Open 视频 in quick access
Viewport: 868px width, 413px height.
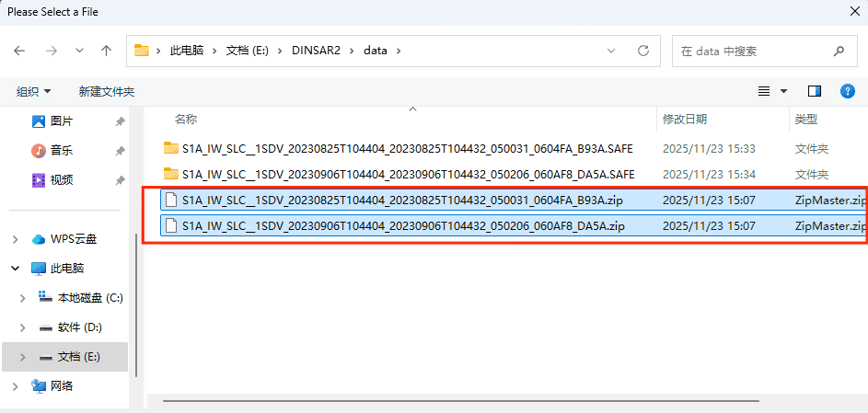tap(62, 179)
